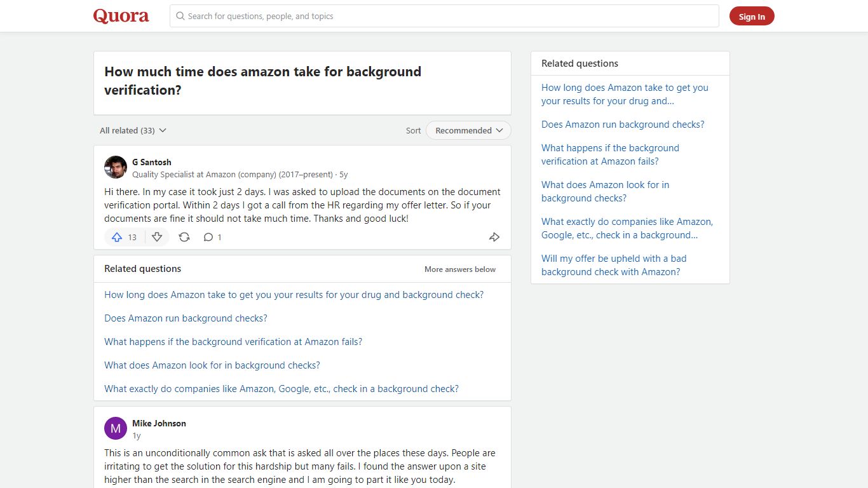Click the Quora logo
This screenshot has height=488, width=868.
121,16
